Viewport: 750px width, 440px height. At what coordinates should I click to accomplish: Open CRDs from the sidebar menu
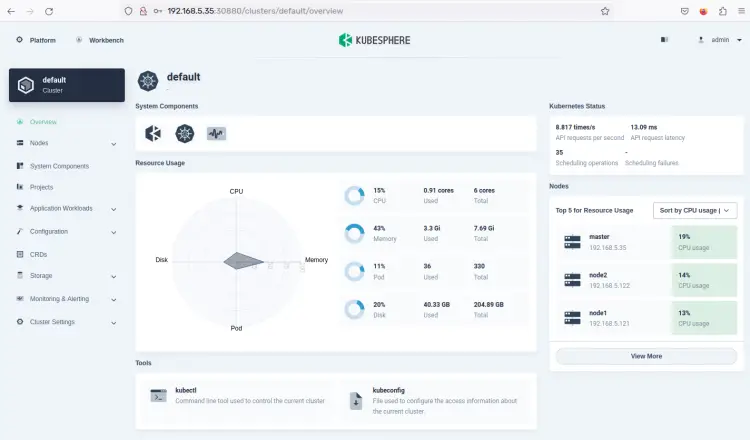(x=38, y=254)
